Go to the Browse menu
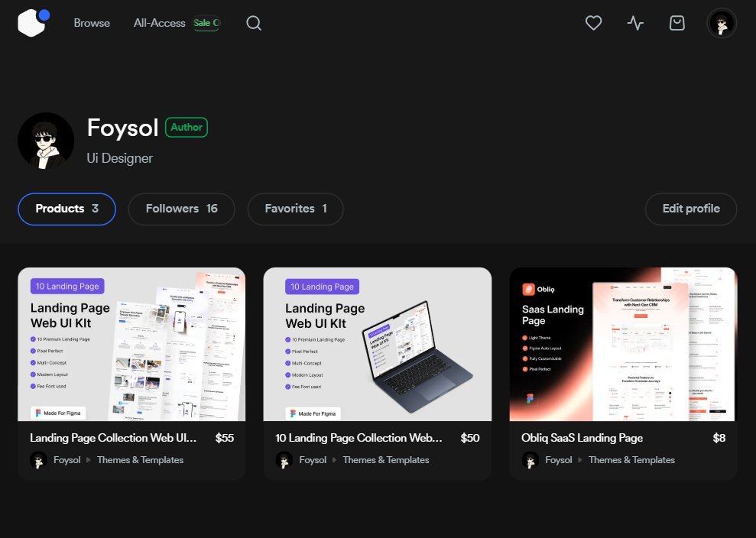756x538 pixels. [x=92, y=23]
